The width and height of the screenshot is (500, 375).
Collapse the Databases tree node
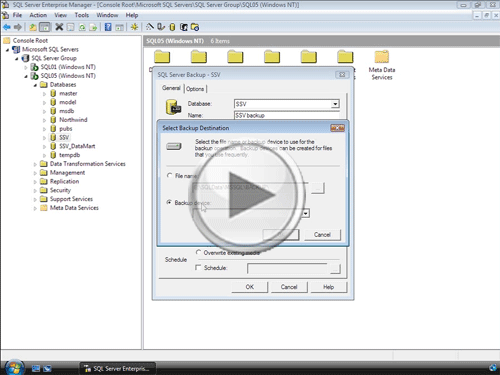[x=35, y=85]
